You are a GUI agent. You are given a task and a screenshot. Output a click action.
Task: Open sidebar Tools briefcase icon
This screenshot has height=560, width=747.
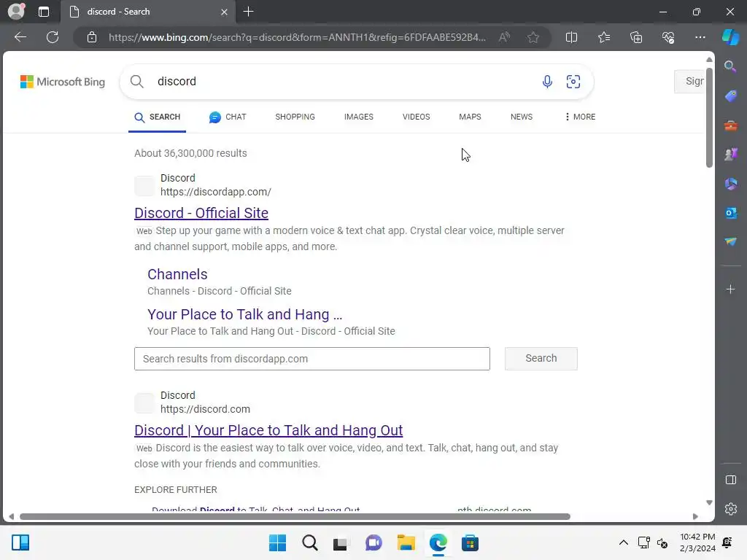(x=730, y=125)
